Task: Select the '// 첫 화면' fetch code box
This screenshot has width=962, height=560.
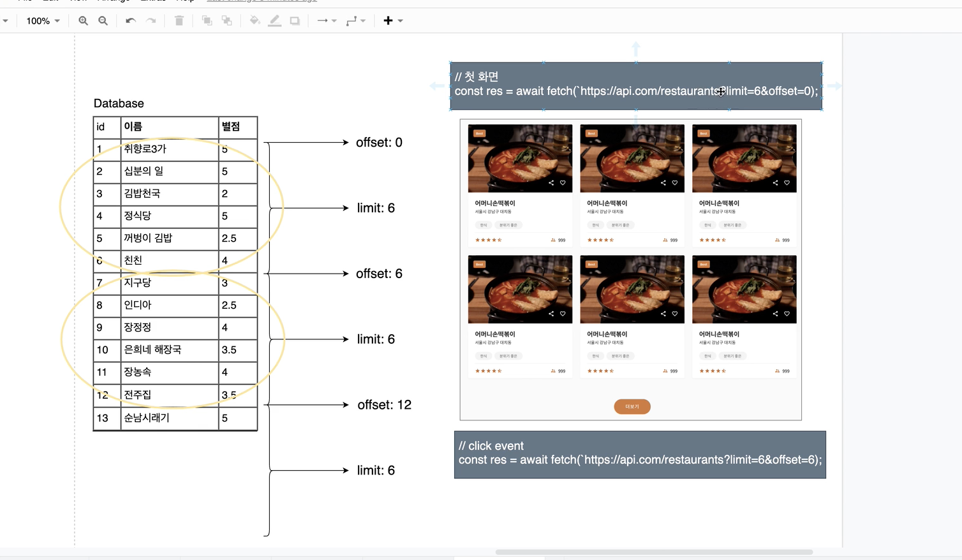Action: point(636,86)
